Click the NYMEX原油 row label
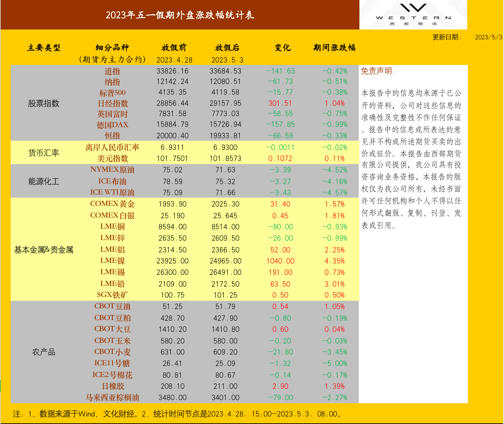This screenshot has width=504, height=424. coord(112,170)
